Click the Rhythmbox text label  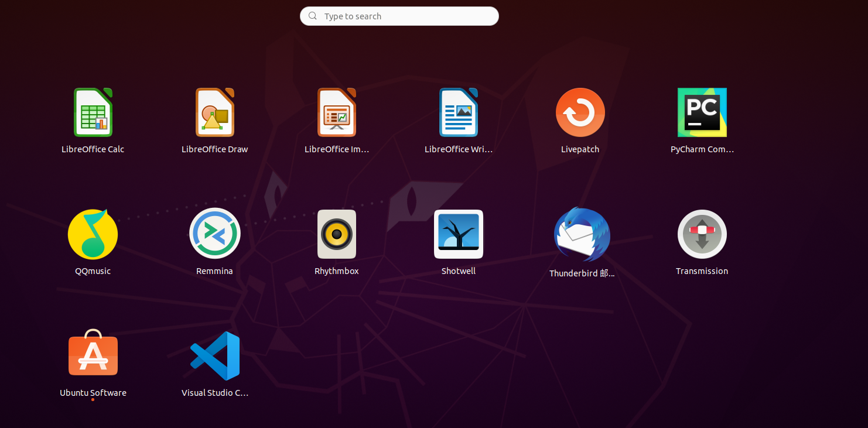pos(336,271)
